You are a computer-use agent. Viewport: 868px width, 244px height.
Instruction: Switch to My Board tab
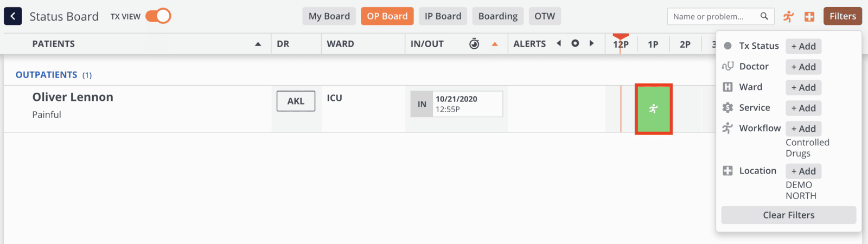329,16
